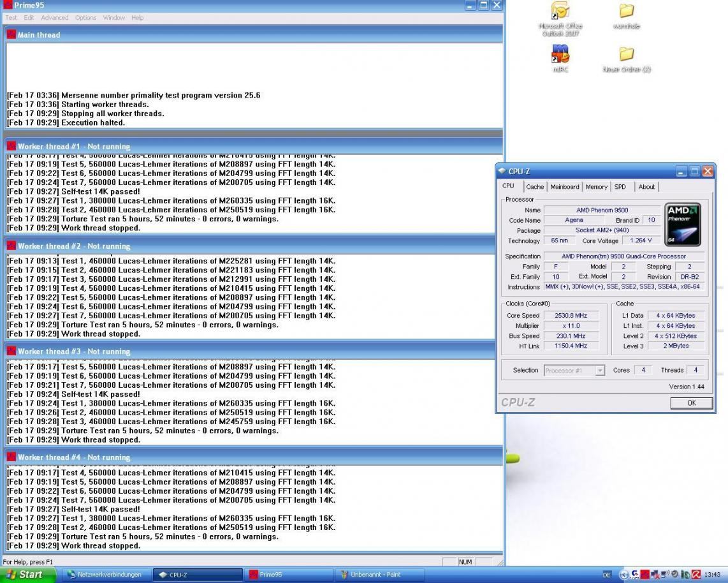This screenshot has height=583, width=728.
Task: Click the Core Speed value 2530.8 MHz
Action: [571, 316]
